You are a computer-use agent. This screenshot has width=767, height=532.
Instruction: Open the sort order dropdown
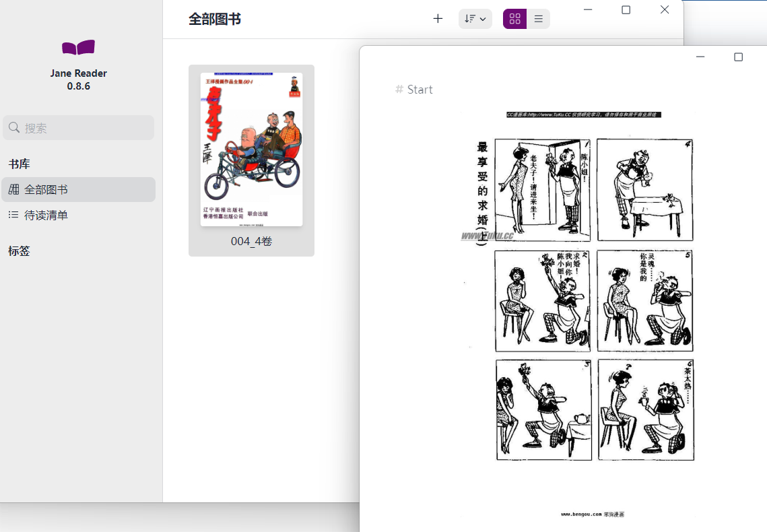click(475, 19)
